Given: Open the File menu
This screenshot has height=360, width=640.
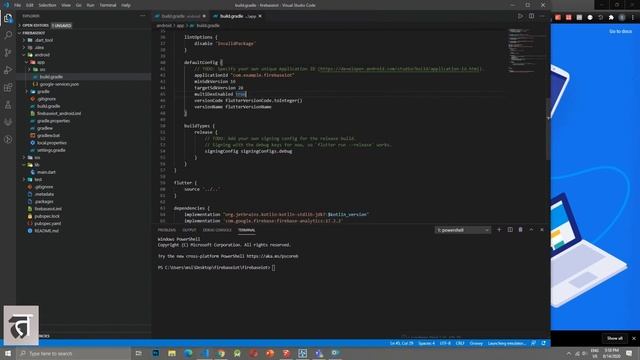Looking at the screenshot, I should [18, 5].
